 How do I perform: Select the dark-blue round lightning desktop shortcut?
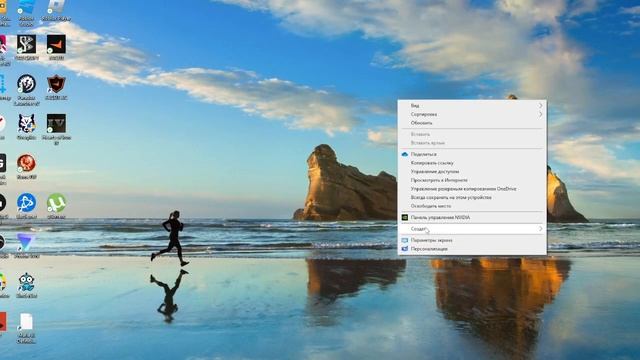pos(27,84)
